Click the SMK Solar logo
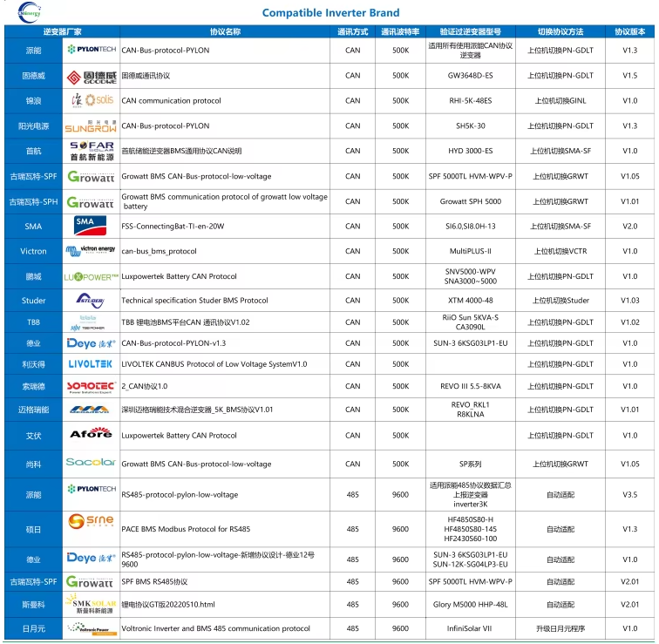 pos(91,604)
